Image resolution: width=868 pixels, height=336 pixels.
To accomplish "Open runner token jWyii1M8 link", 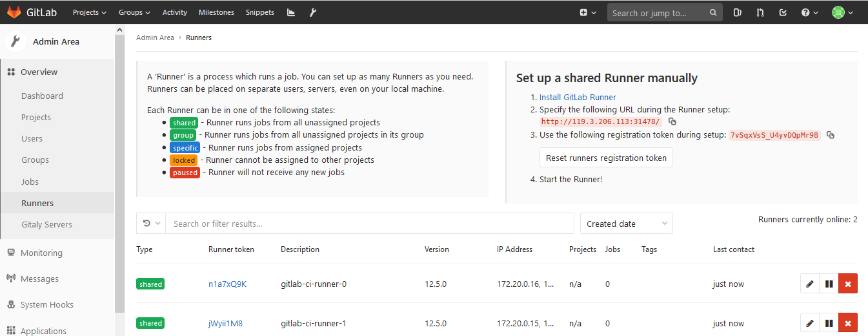I will pos(225,323).
